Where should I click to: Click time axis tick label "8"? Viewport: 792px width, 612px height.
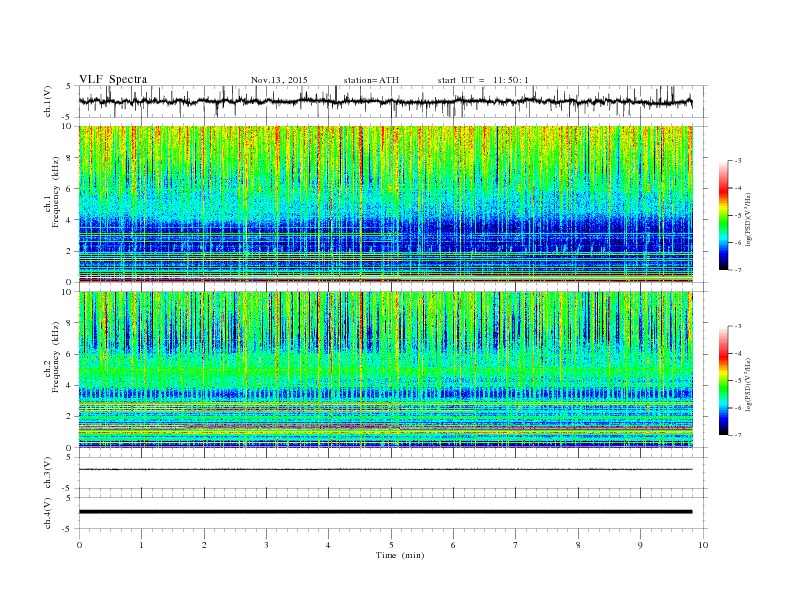point(578,545)
